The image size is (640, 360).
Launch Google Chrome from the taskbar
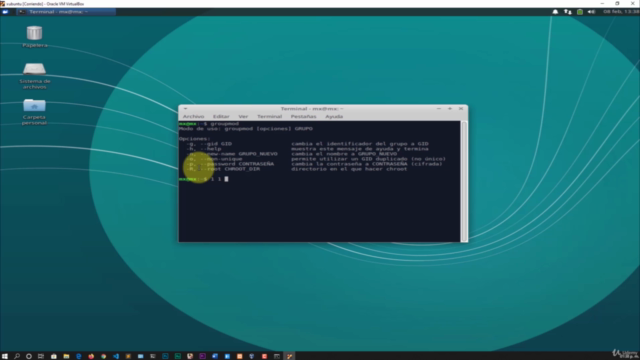(x=103, y=356)
